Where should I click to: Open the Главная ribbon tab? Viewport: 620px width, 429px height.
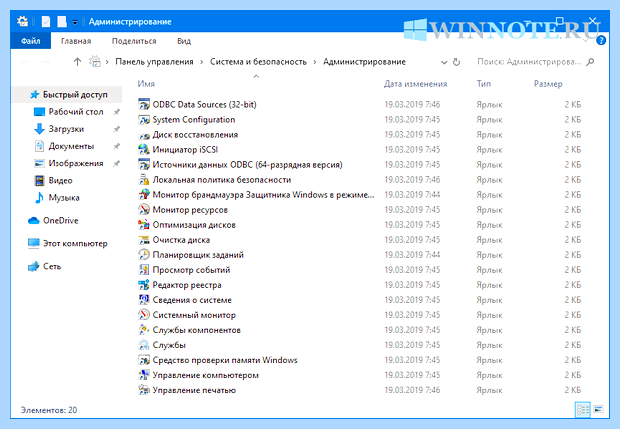(76, 41)
